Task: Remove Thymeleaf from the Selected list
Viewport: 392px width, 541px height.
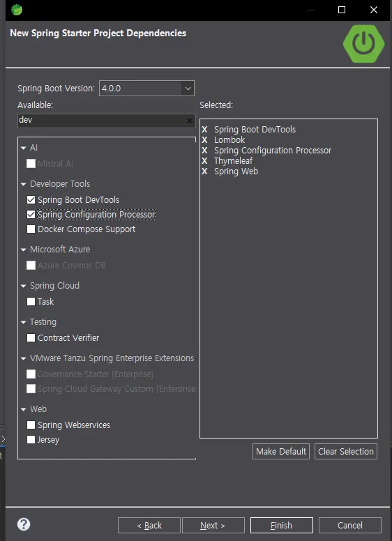Action: [204, 161]
